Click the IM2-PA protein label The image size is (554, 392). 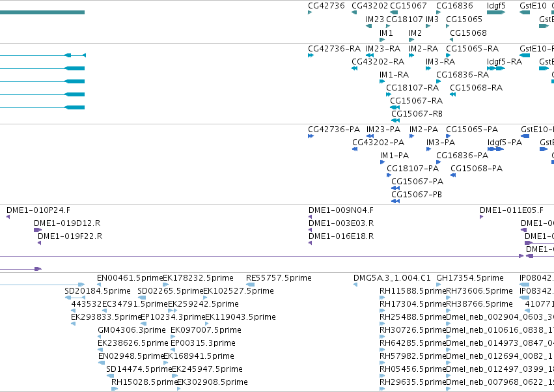(424, 130)
